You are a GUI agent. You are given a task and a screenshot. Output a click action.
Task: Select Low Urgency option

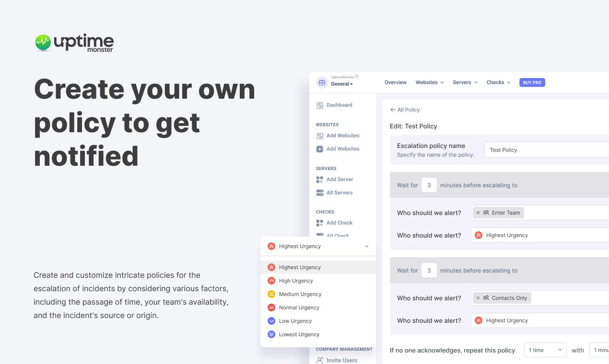(318, 321)
